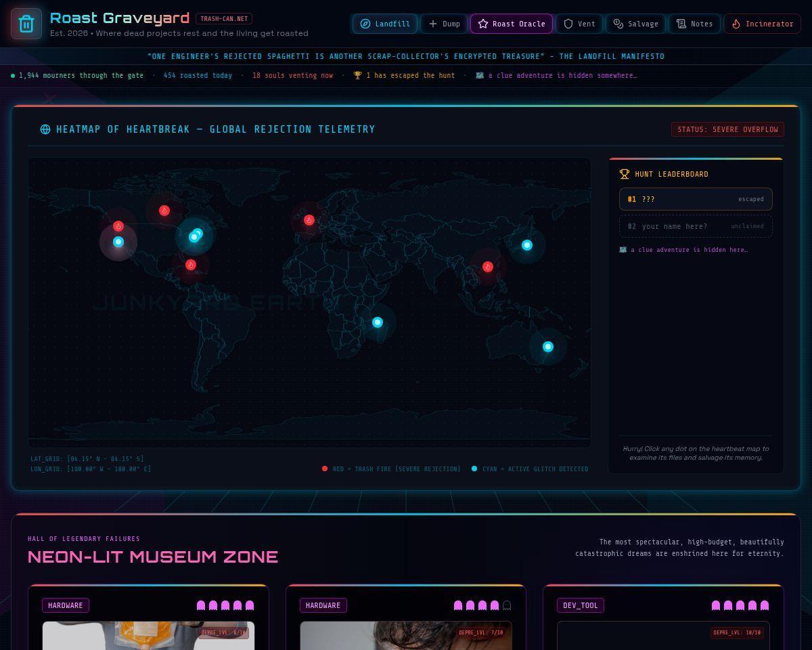
Task: Click the STATUS: SEVERE OVERFLOW badge
Action: (727, 129)
